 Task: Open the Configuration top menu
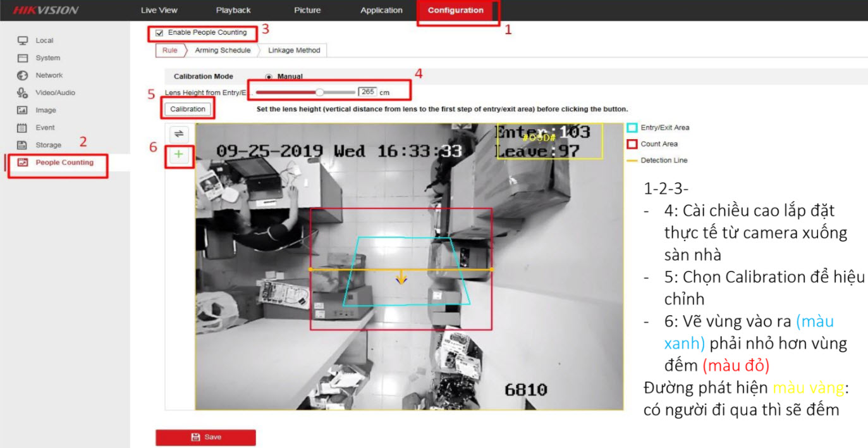[x=455, y=10]
